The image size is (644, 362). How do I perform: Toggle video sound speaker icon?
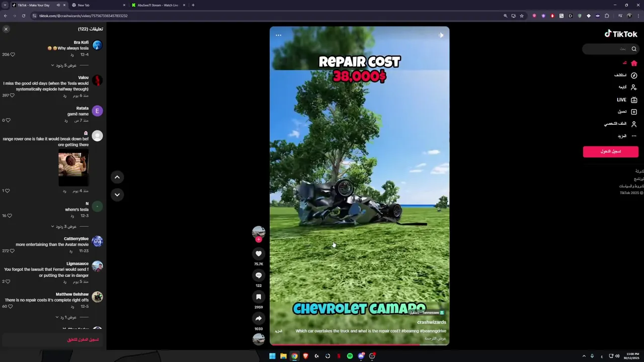point(441,35)
